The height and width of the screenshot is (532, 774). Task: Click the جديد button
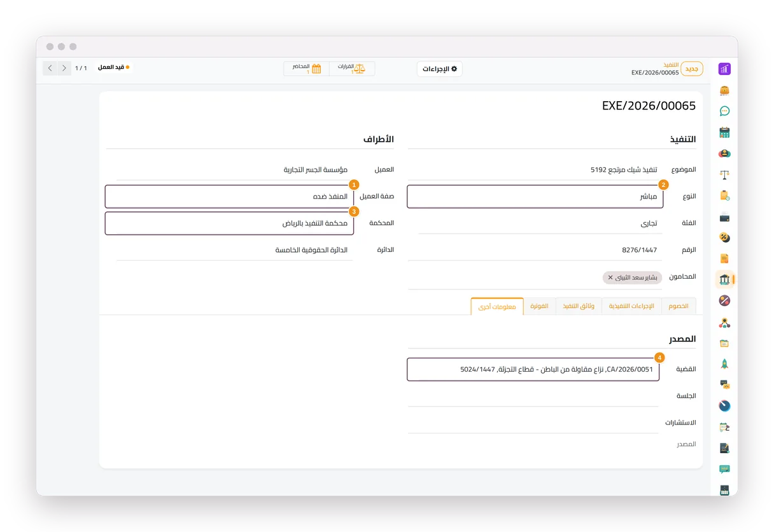coord(692,69)
